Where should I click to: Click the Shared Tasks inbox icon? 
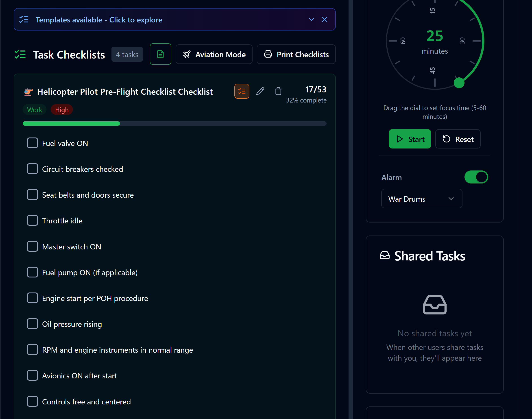[385, 255]
